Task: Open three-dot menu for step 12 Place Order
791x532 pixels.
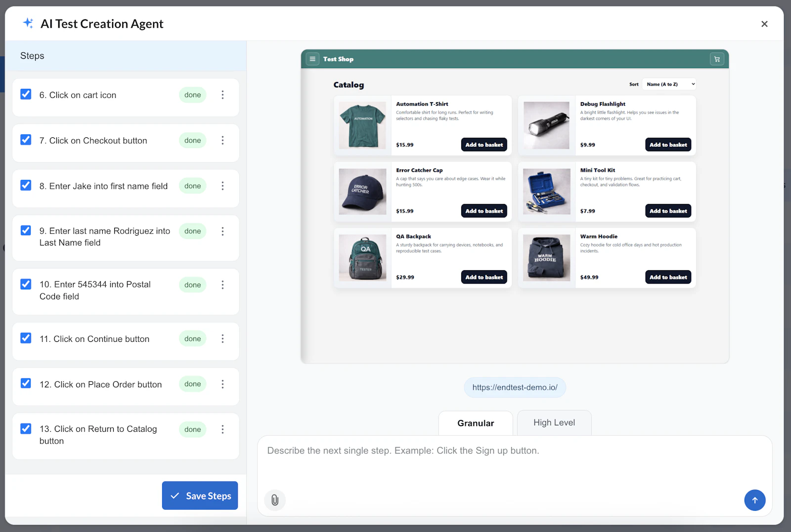Action: pos(222,384)
